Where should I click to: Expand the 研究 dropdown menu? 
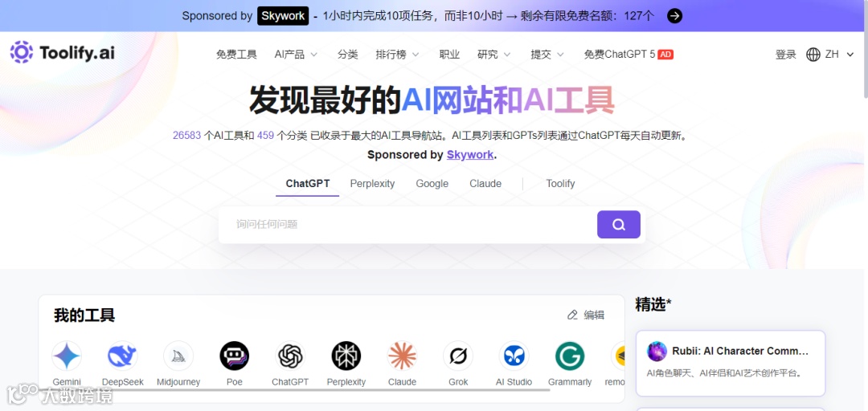[x=493, y=55]
